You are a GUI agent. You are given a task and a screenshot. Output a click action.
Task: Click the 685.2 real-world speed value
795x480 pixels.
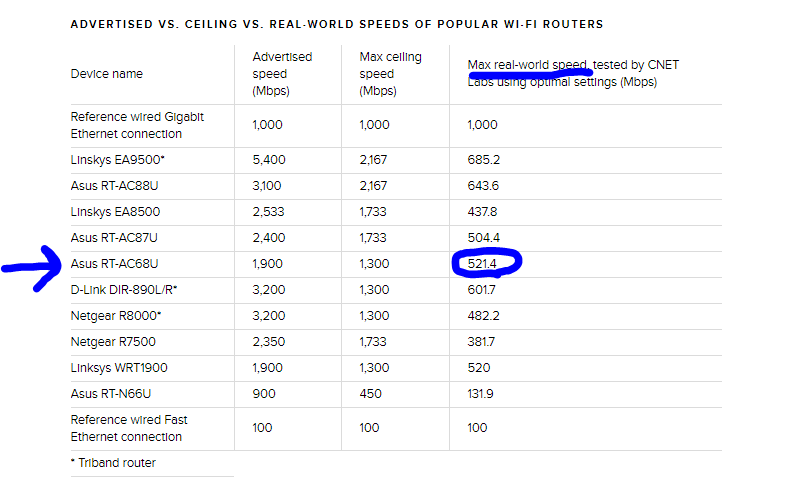pos(484,160)
